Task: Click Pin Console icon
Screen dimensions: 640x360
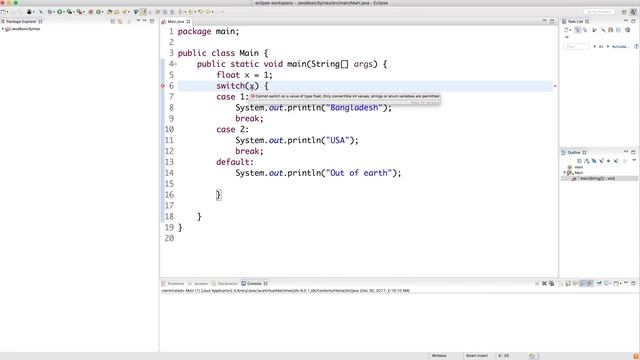Action: click(x=598, y=283)
